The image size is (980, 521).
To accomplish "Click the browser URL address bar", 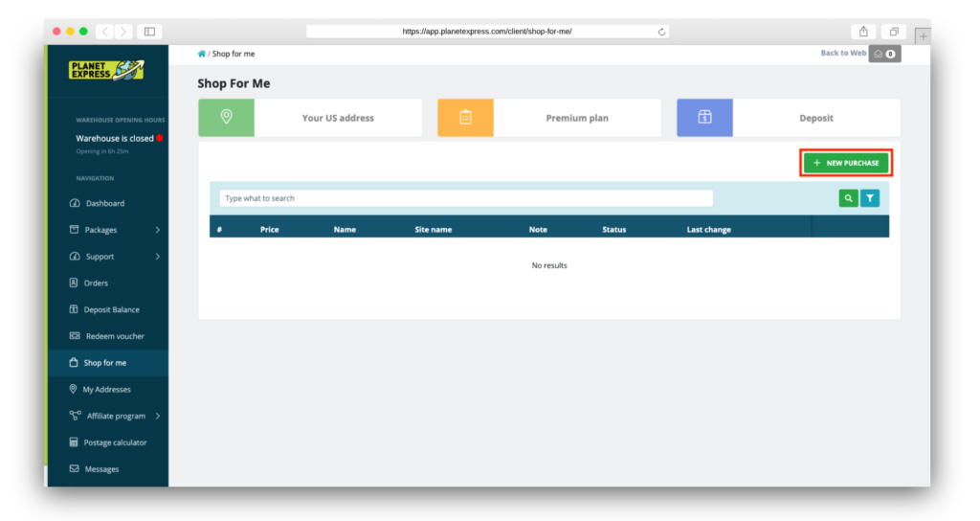I will click(487, 32).
